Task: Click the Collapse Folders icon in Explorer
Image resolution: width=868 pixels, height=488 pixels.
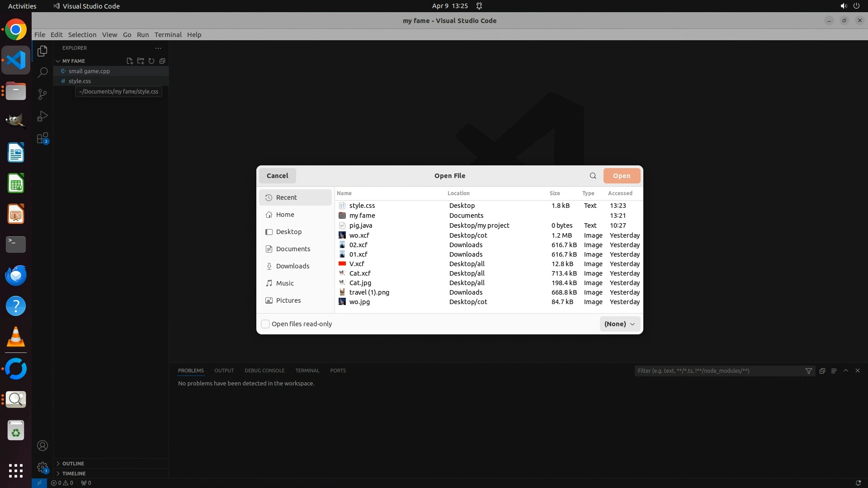Action: point(162,61)
